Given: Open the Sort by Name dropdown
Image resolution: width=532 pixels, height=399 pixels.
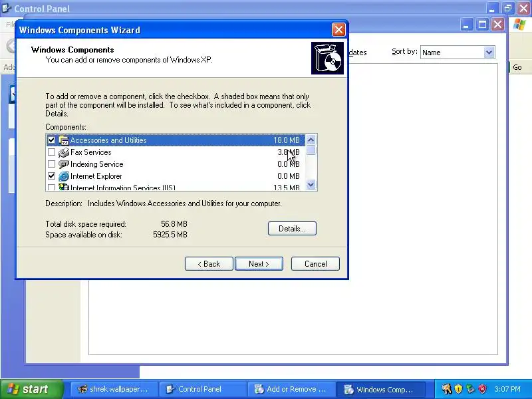Looking at the screenshot, I should coord(489,53).
